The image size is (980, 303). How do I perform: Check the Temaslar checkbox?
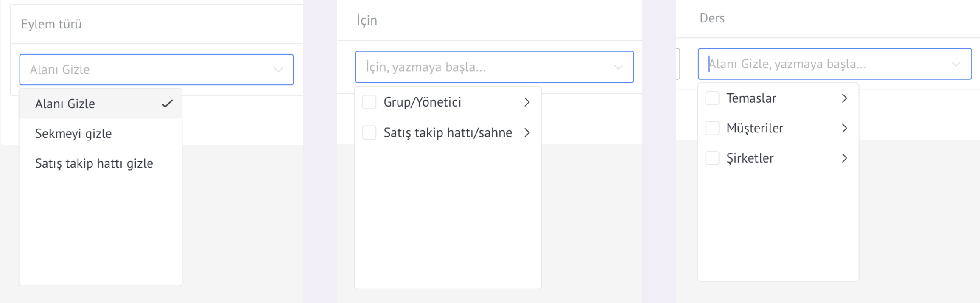point(712,98)
